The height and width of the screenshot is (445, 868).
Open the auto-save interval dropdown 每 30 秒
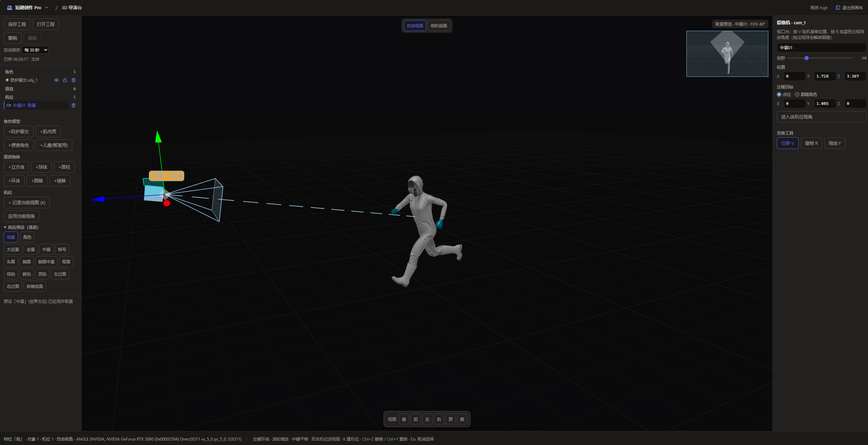tap(35, 50)
